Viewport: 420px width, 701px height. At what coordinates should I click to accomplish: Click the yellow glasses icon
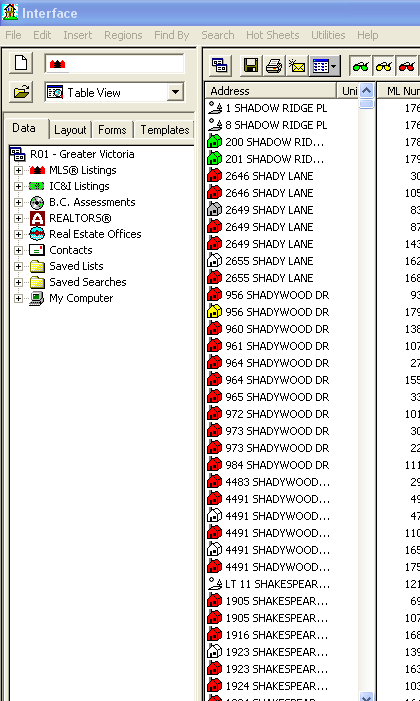384,66
